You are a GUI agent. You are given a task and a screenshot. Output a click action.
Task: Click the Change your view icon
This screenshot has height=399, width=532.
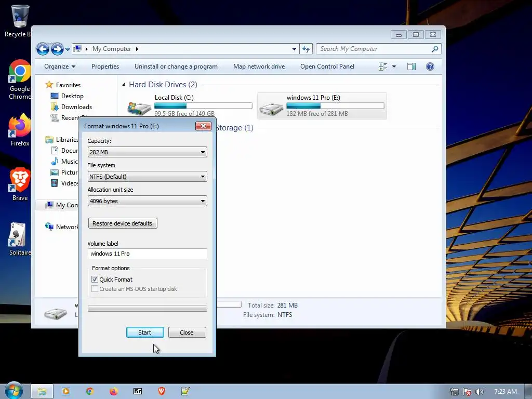383,66
